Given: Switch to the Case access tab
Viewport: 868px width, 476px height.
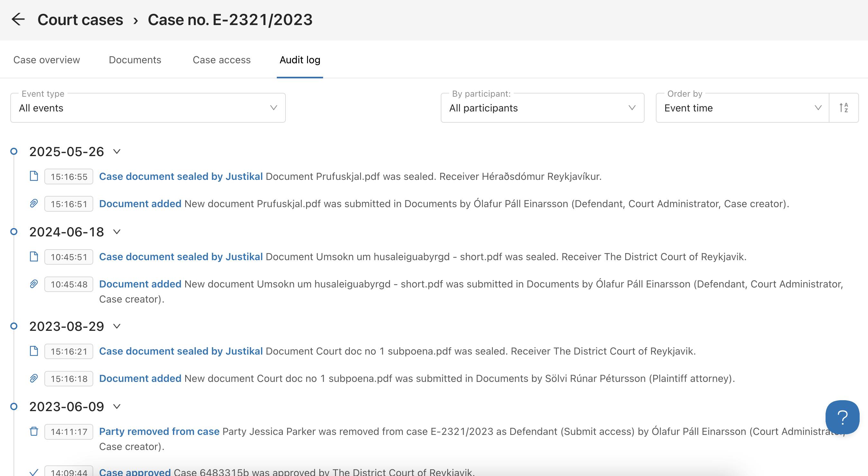Looking at the screenshot, I should pyautogui.click(x=222, y=60).
